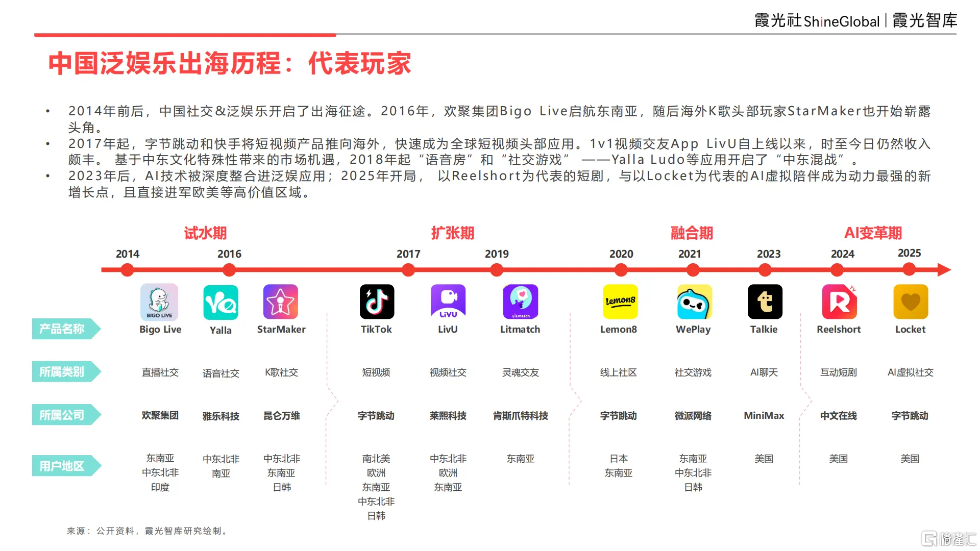Screen dimensions: 980x551
Task: Click the 2014 timeline dot
Action: coord(128,270)
